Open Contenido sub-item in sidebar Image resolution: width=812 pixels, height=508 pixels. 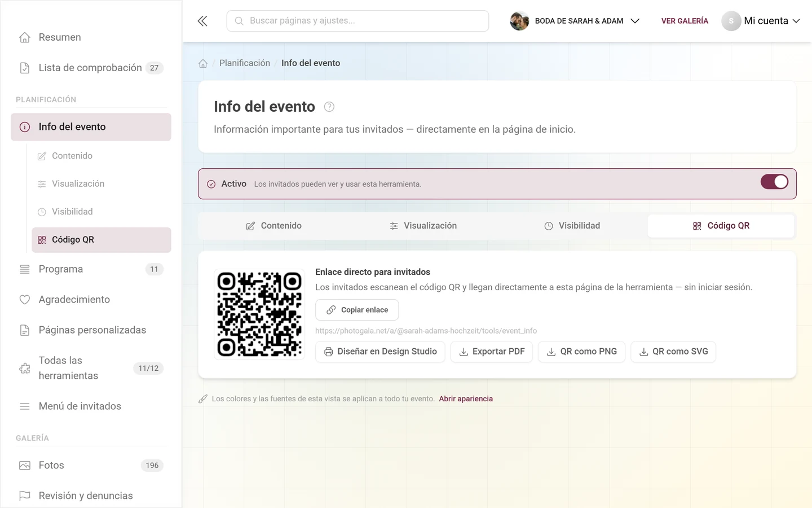[x=101, y=156]
